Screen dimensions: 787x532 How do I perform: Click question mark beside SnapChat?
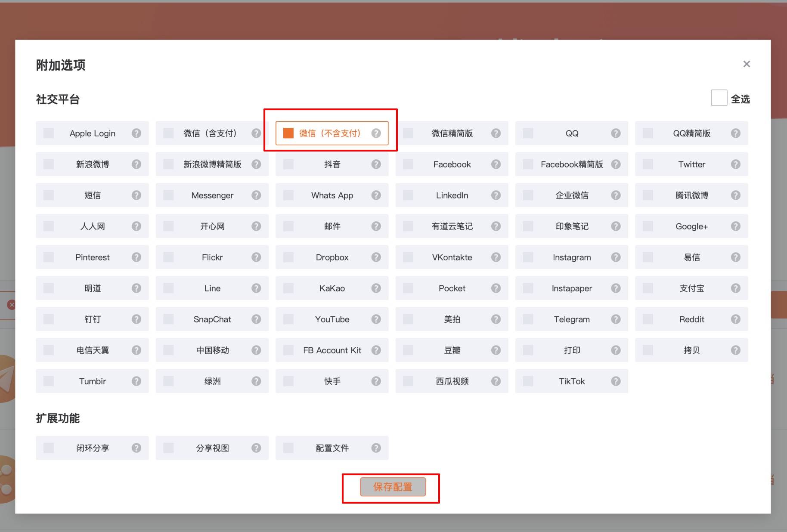[x=257, y=319]
